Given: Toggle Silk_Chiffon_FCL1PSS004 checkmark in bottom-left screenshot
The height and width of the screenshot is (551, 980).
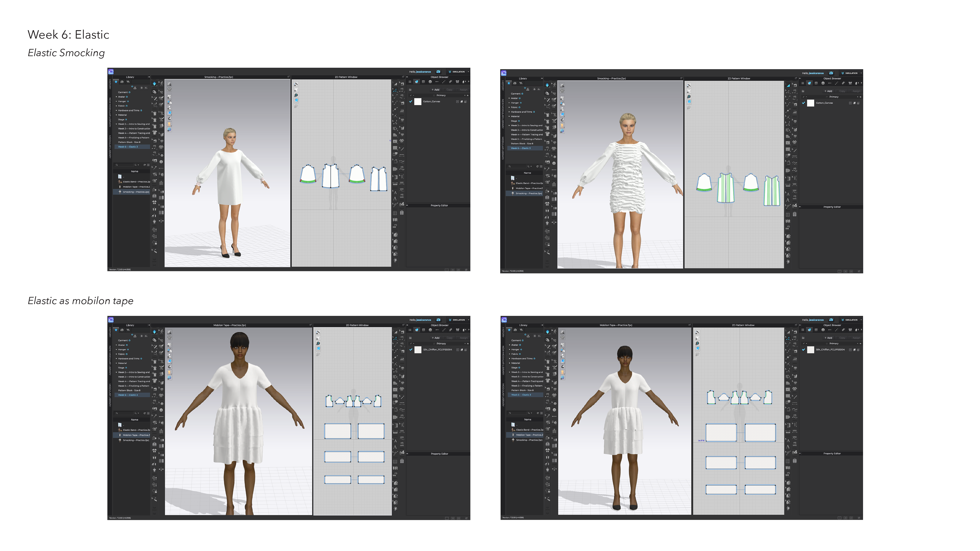Looking at the screenshot, I should coord(411,349).
